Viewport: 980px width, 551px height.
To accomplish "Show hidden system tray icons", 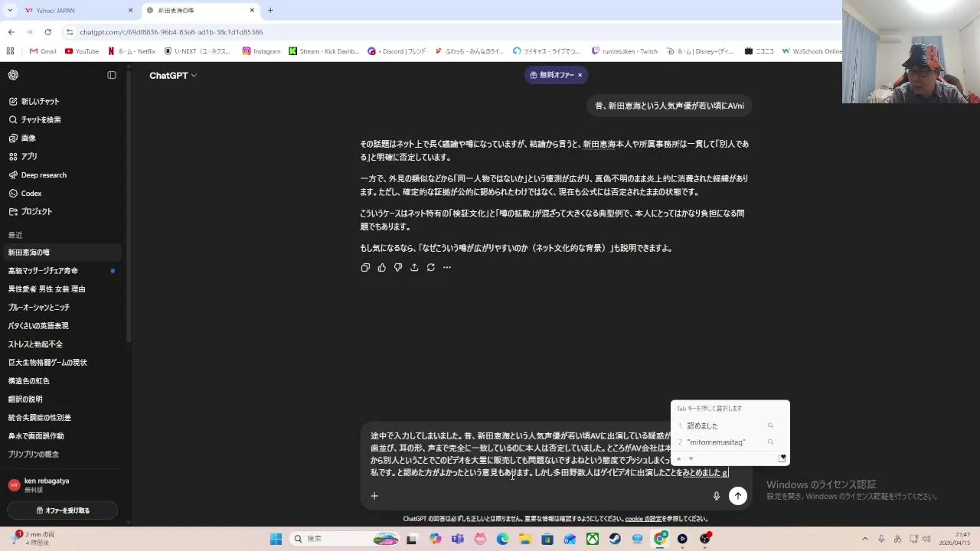I will click(x=865, y=539).
